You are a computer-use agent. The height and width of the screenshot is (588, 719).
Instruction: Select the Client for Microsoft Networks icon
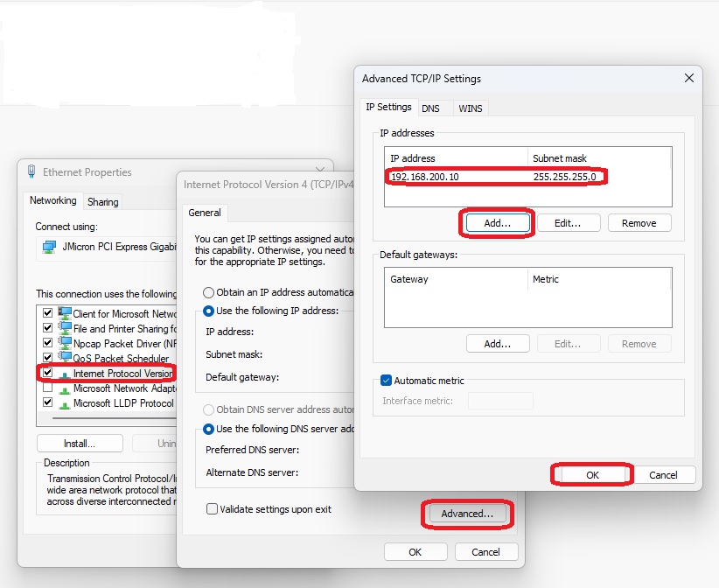pos(65,313)
